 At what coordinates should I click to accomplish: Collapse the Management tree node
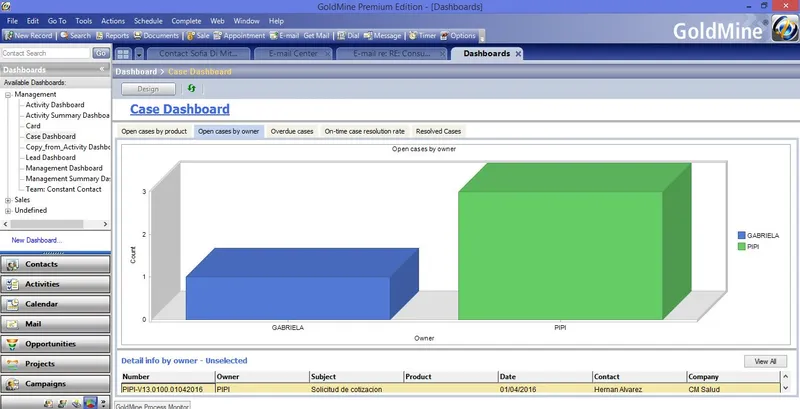coord(8,95)
